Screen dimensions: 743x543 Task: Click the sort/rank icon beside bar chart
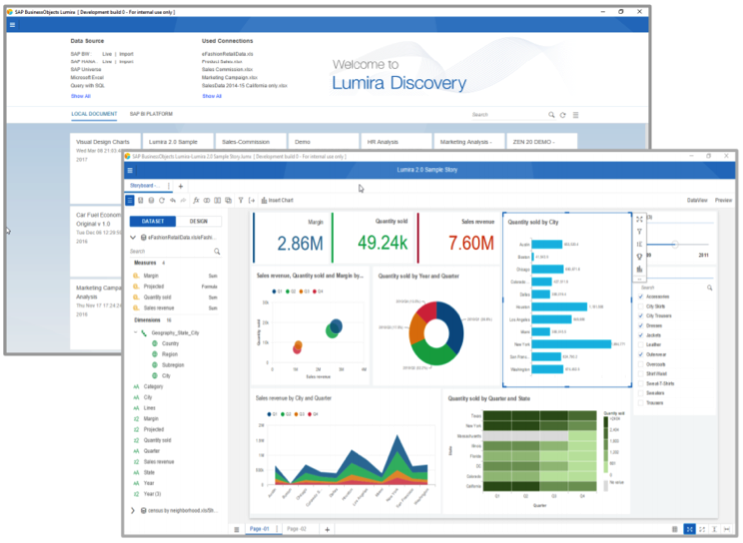[x=639, y=244]
